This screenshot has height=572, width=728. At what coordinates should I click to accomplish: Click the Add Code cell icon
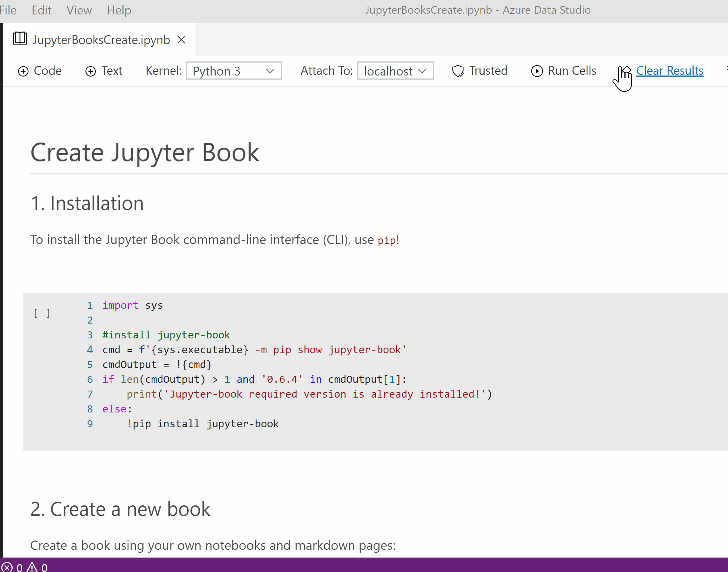point(23,71)
